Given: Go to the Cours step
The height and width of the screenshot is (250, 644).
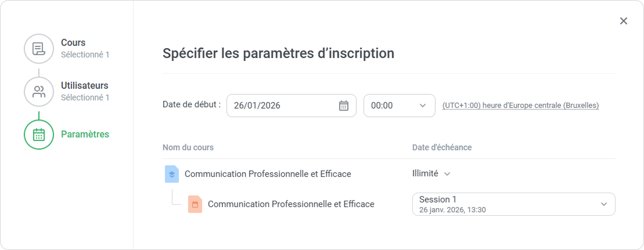Looking at the screenshot, I should tap(73, 43).
